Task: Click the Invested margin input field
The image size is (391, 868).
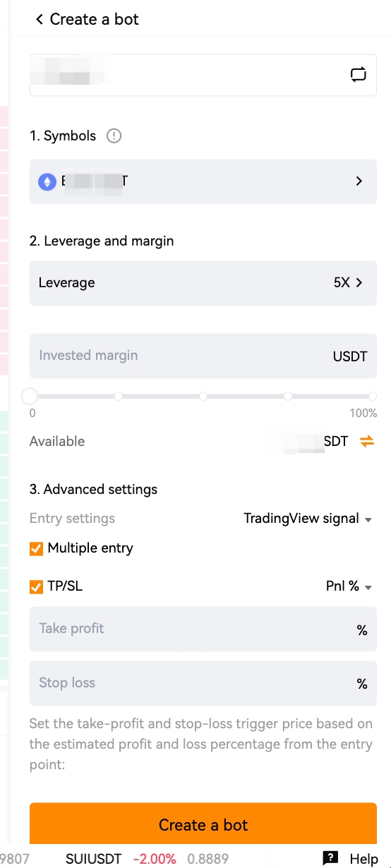Action: (203, 356)
